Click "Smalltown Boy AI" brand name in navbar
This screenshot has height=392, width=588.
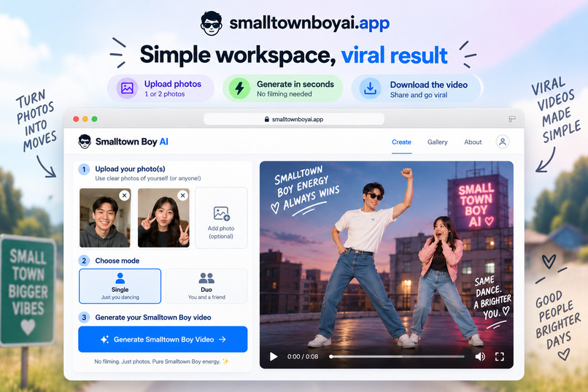[x=131, y=142]
